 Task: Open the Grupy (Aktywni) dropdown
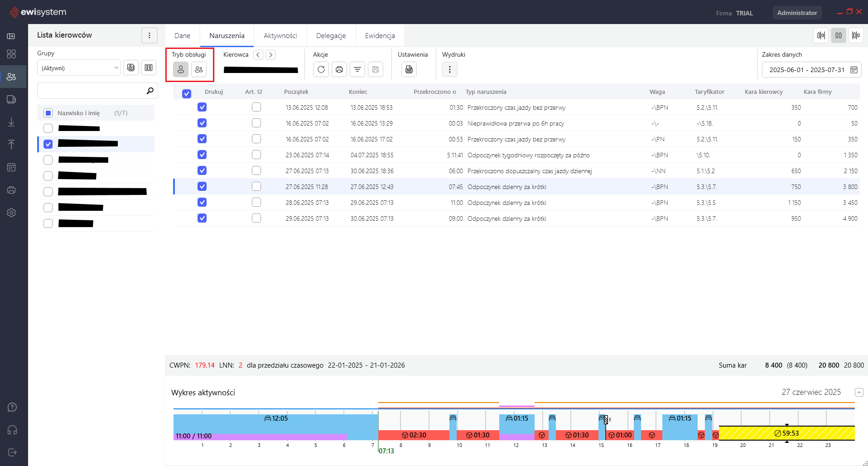(79, 68)
